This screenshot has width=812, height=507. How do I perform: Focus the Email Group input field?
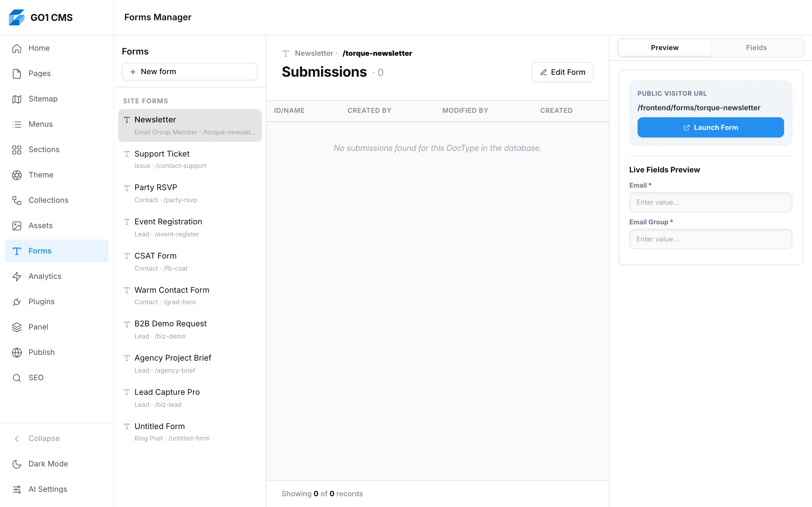(710, 239)
